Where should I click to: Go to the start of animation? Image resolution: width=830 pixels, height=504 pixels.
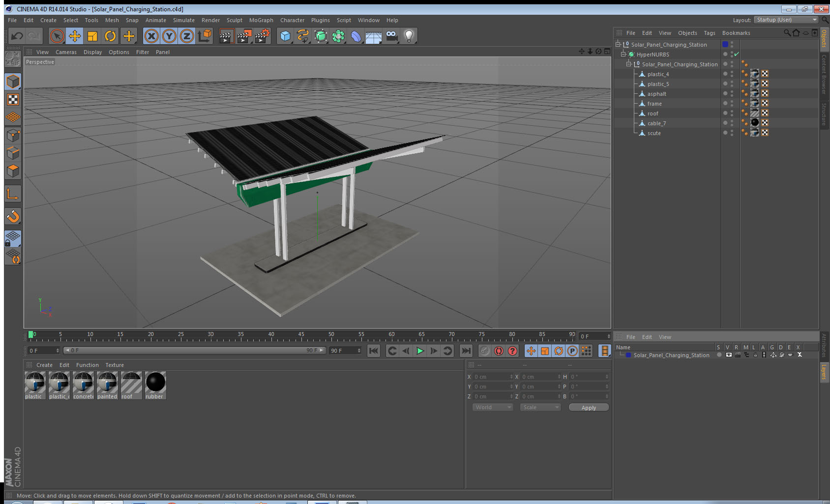(374, 351)
